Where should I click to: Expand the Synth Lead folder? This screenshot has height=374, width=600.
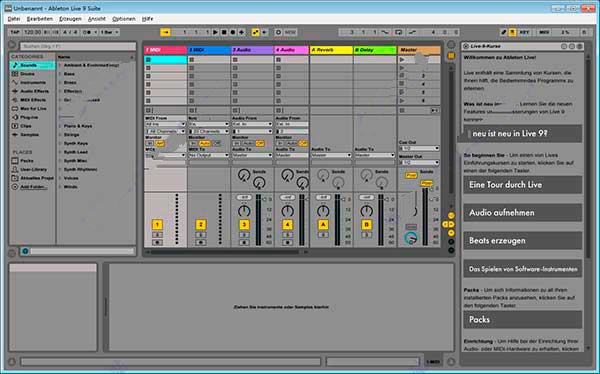click(60, 152)
